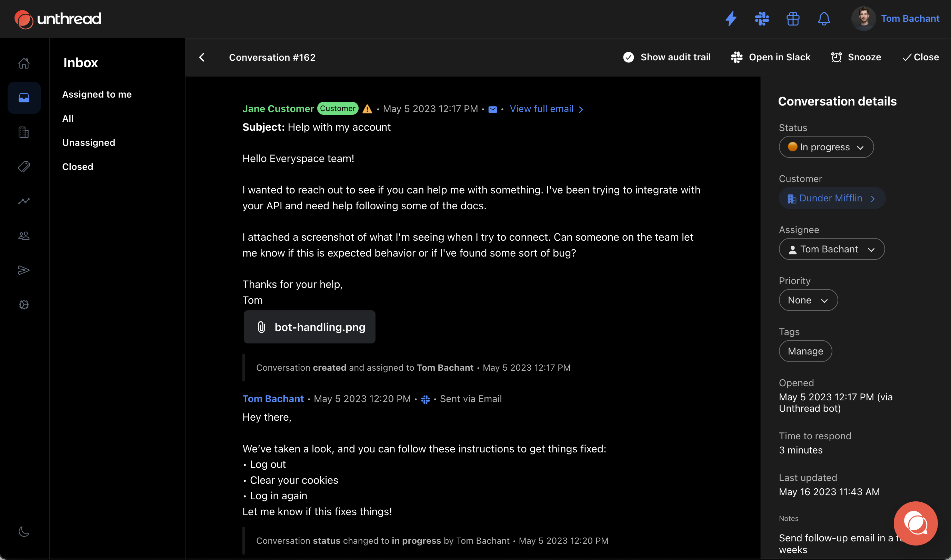Click 'Subject: Help with my account' line
Viewport: 951px width, 560px height.
click(316, 127)
